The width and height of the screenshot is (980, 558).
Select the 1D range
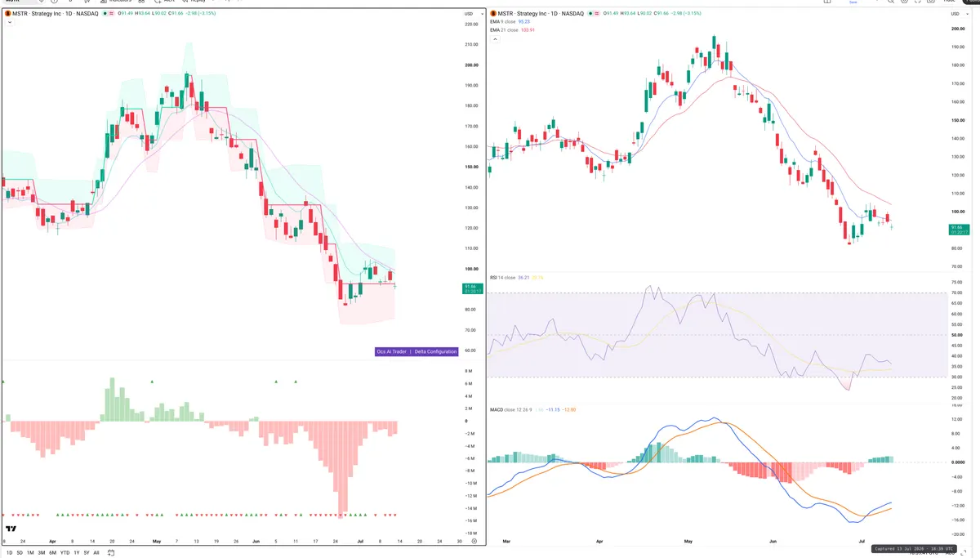pos(9,552)
